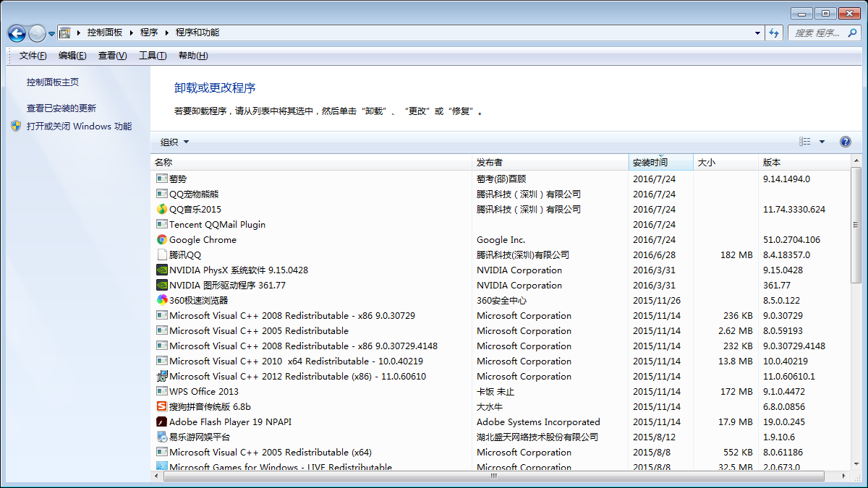Click the QQ音乐2015 program icon
The height and width of the screenshot is (488, 868).
(162, 210)
